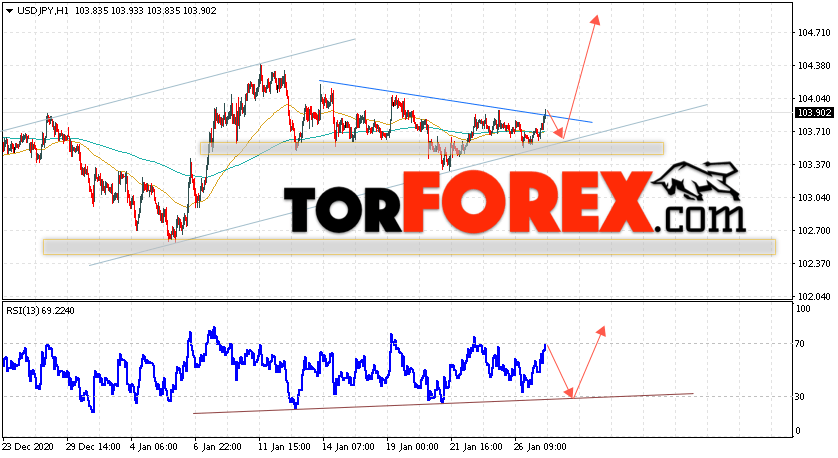Select the RSI scale value 0
Viewport: 838px width, 458px height.
pos(798,431)
